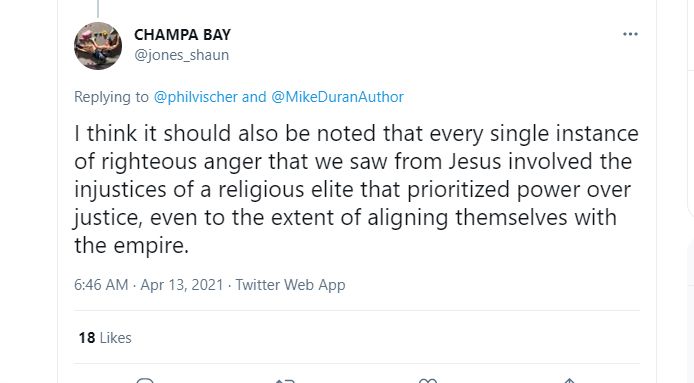Click the Retweet icon below the tweet
Screen dimensions: 694x383
pos(285,381)
